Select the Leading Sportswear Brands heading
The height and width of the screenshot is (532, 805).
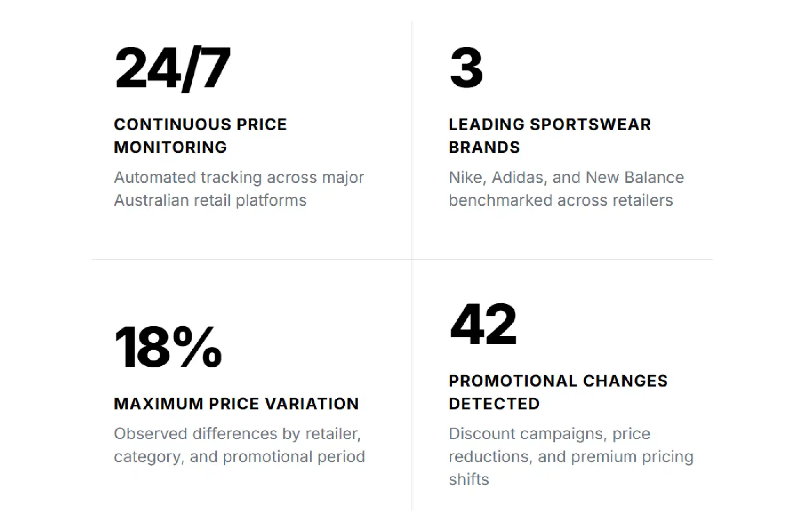(550, 136)
